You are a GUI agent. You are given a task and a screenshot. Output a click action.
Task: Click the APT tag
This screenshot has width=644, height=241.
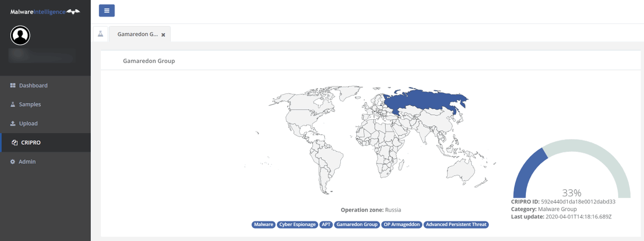pos(326,224)
